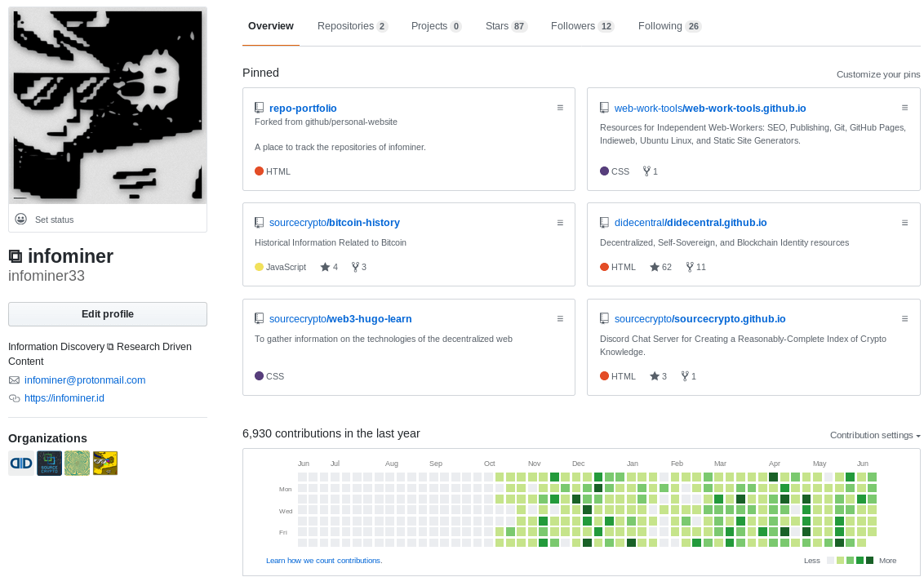Click Set status under the avatar
This screenshot has width=924, height=577.
[x=54, y=220]
